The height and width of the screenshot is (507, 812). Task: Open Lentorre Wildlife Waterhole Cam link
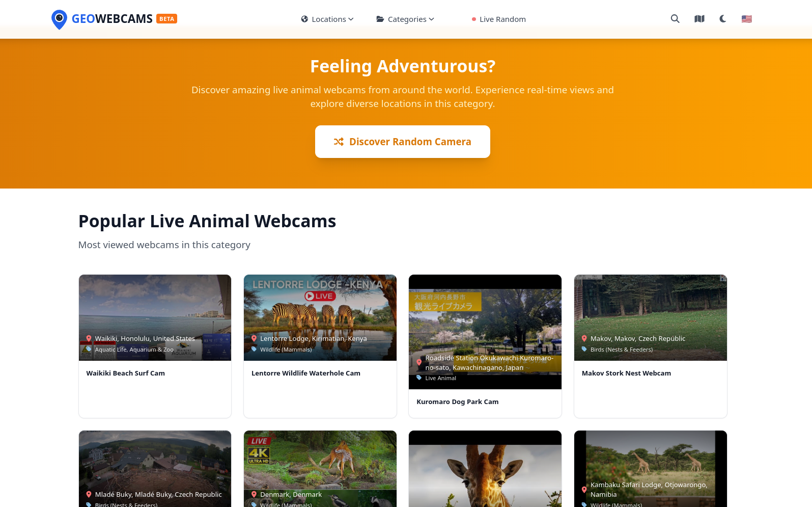tap(306, 373)
